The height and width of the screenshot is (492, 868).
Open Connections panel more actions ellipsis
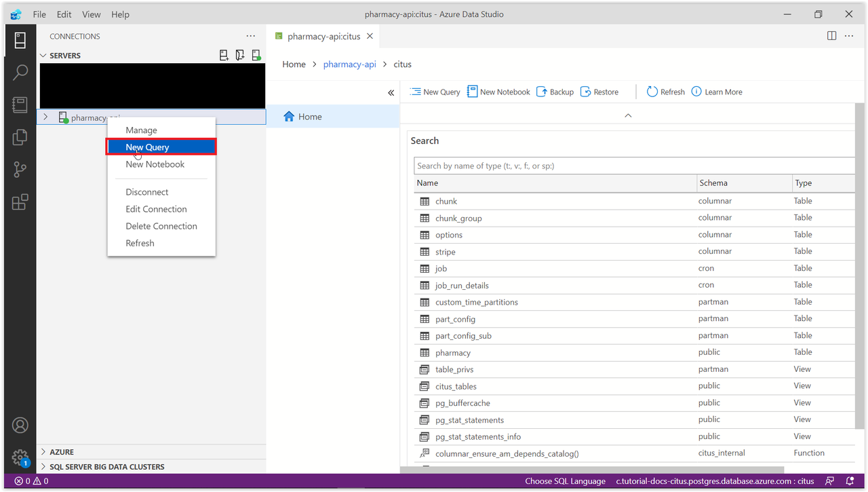coord(251,36)
